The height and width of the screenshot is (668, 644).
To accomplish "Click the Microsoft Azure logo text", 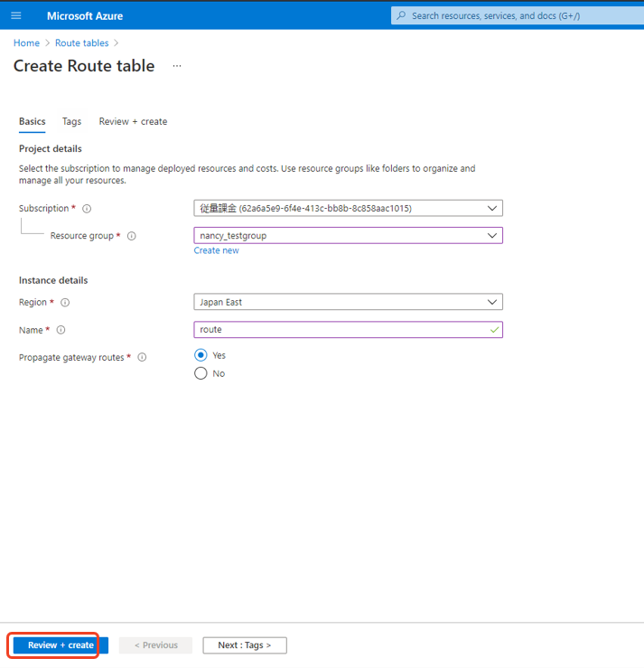I will pyautogui.click(x=85, y=16).
